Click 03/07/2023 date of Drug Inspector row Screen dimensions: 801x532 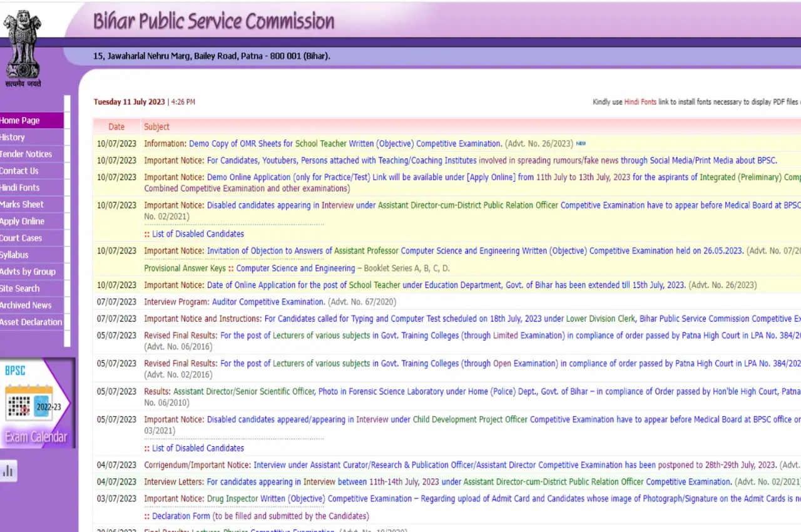point(116,499)
